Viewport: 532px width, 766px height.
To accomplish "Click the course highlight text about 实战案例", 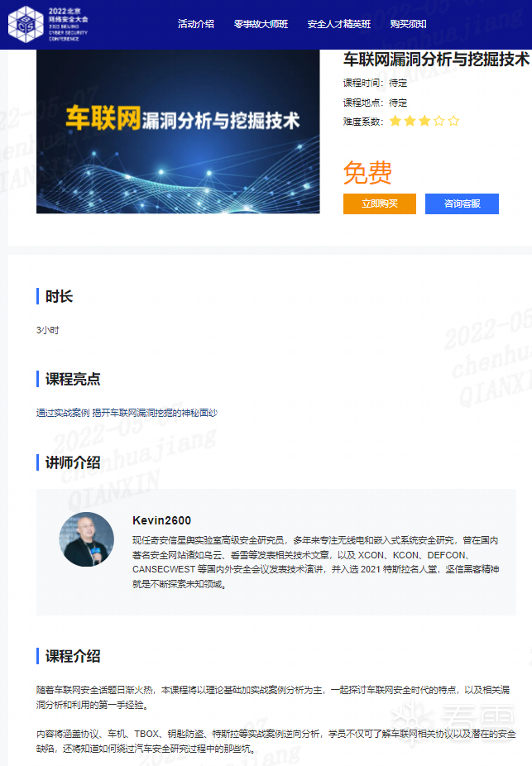I will tap(127, 413).
